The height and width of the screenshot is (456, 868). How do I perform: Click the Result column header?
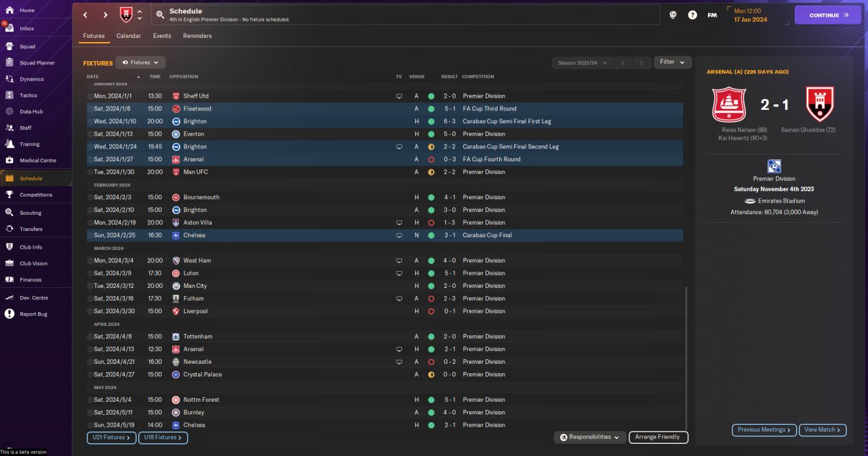click(x=449, y=77)
